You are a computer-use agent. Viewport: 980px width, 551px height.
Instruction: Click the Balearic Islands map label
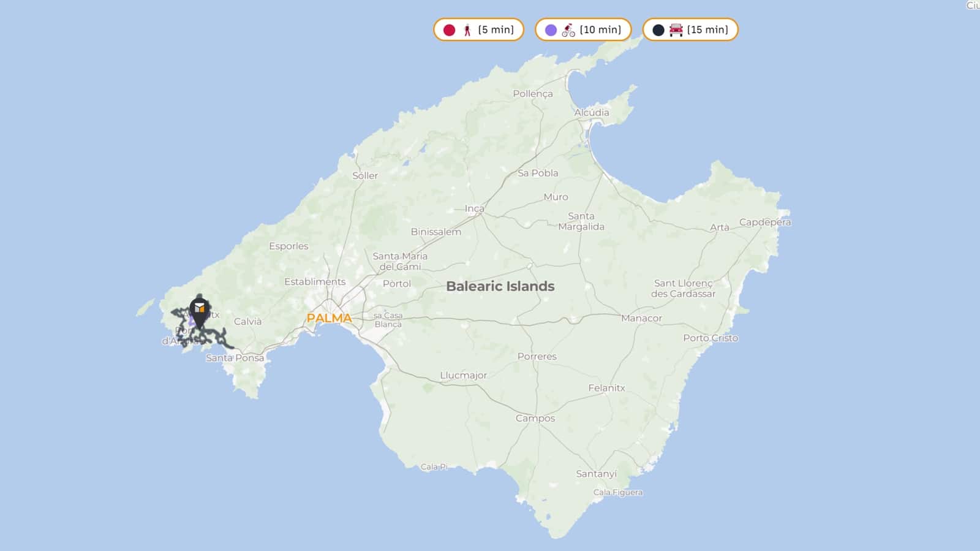click(500, 286)
